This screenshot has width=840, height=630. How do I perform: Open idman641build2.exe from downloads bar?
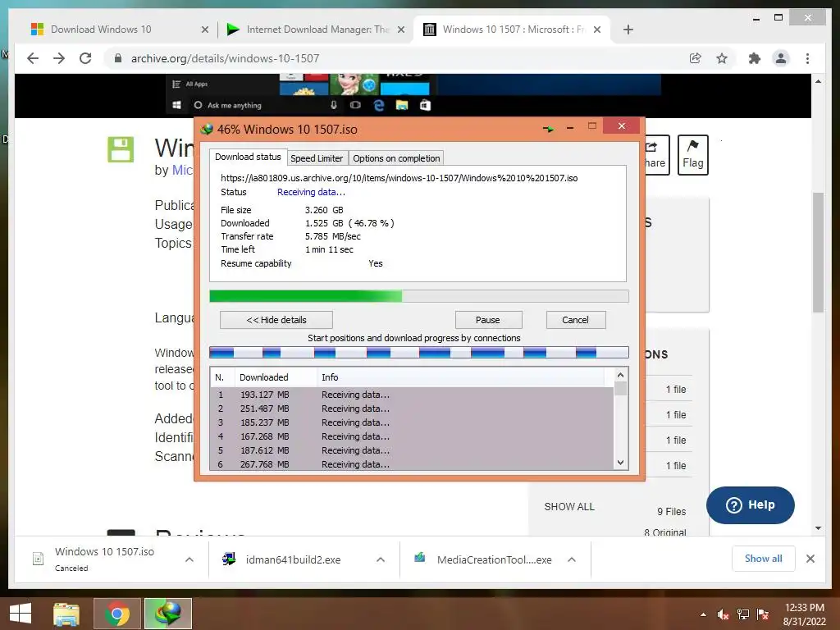[x=293, y=559]
